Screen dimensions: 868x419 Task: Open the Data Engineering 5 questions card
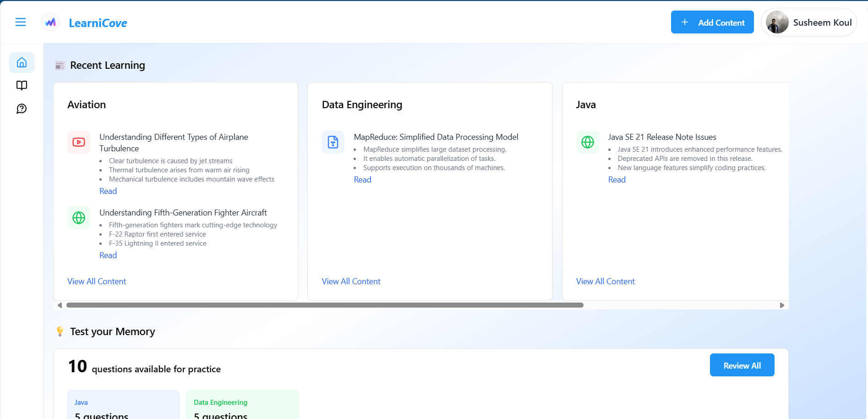[242, 405]
